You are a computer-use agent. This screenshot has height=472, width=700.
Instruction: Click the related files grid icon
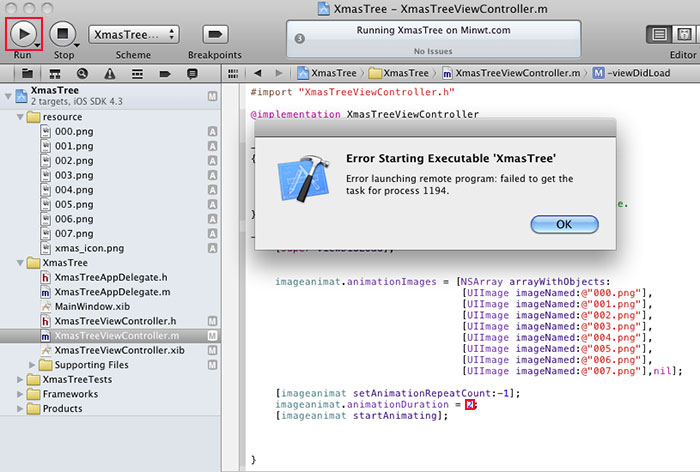click(x=233, y=73)
